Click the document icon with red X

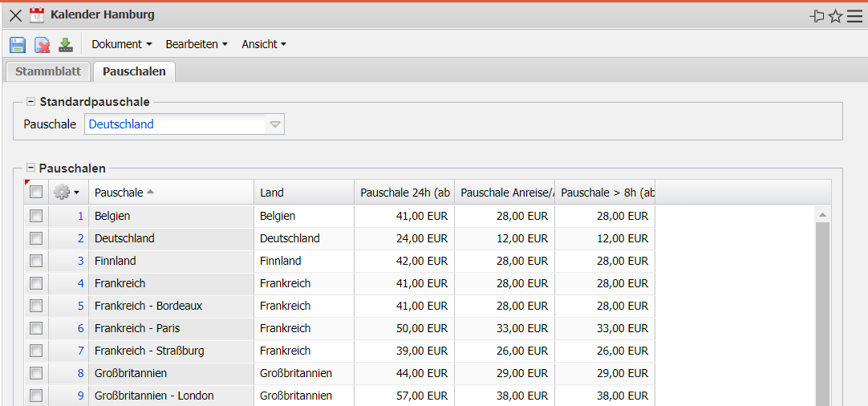point(42,45)
